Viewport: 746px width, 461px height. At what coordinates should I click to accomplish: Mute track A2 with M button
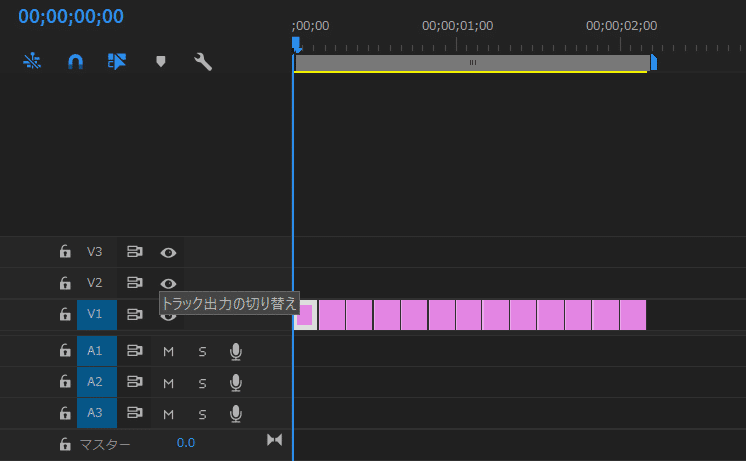click(x=168, y=383)
